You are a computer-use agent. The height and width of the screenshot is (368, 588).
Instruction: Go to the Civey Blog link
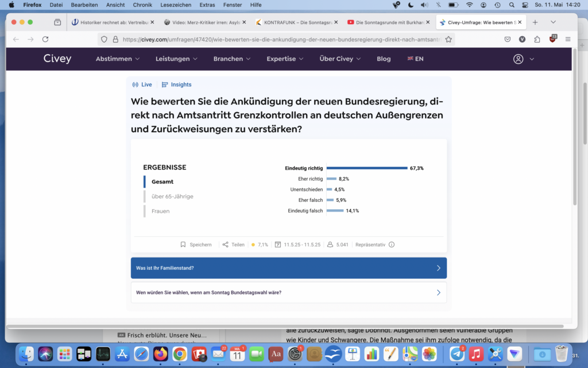(384, 59)
